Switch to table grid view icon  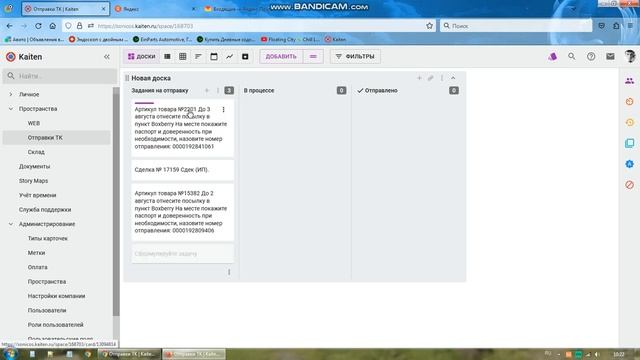[x=183, y=56]
